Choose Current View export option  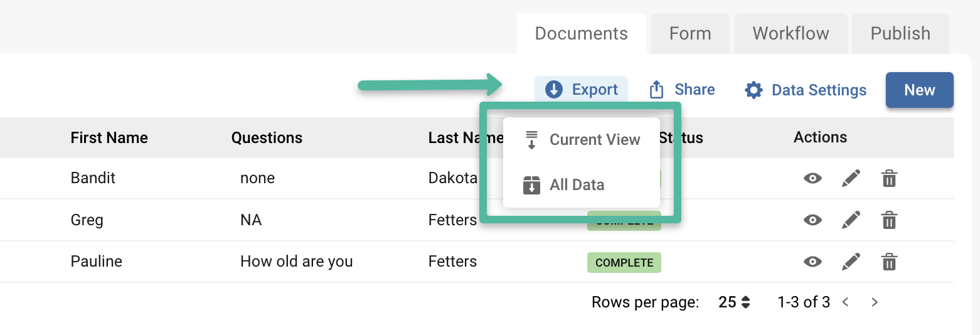click(x=582, y=140)
